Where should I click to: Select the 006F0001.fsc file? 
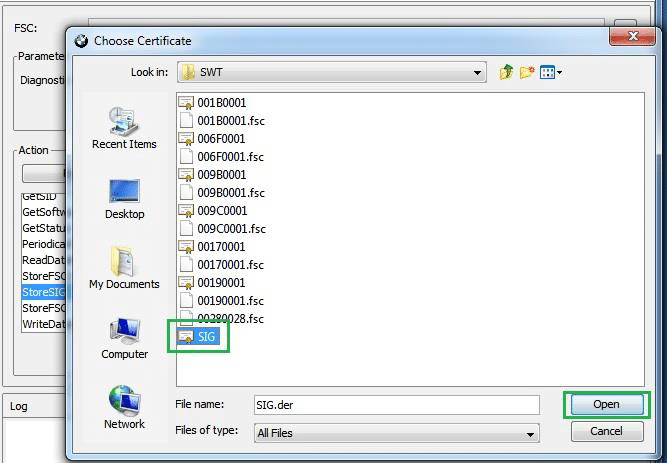pos(230,157)
